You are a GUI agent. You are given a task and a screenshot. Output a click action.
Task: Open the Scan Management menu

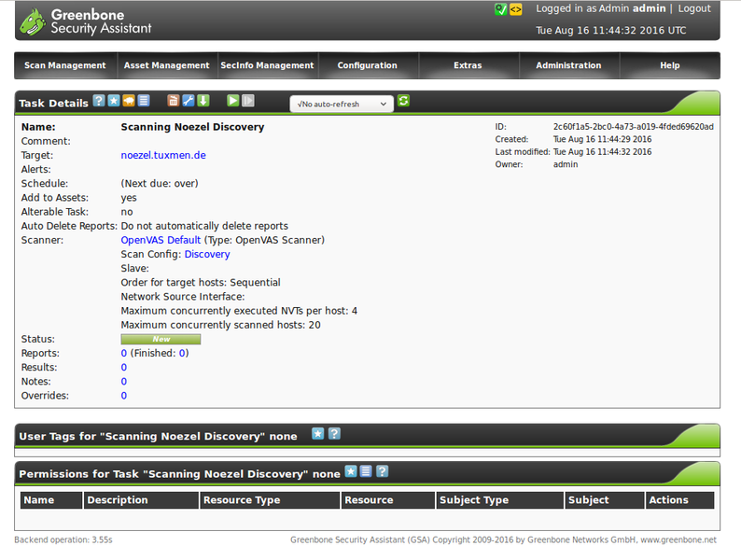(x=64, y=65)
